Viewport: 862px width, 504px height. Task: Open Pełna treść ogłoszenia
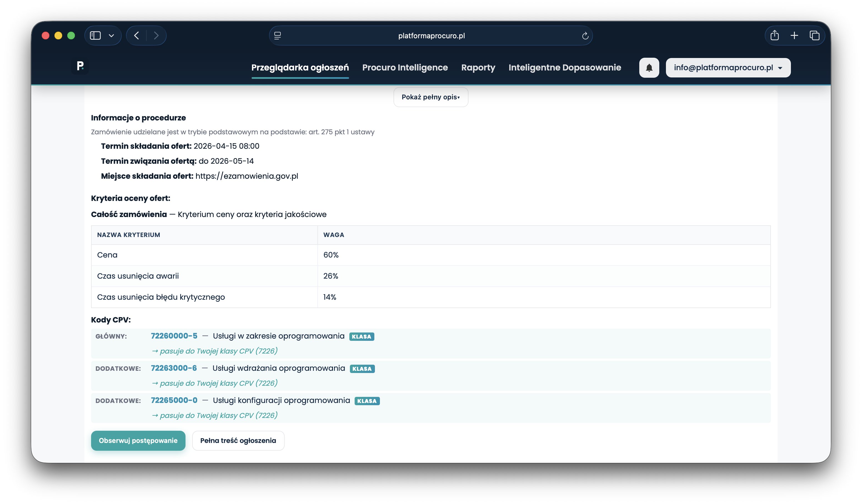[238, 440]
